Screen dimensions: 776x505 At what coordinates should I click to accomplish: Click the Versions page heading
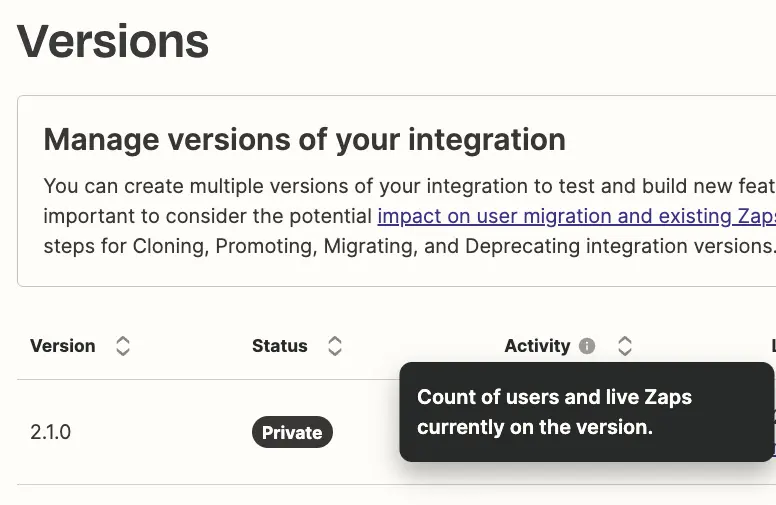pyautogui.click(x=113, y=42)
